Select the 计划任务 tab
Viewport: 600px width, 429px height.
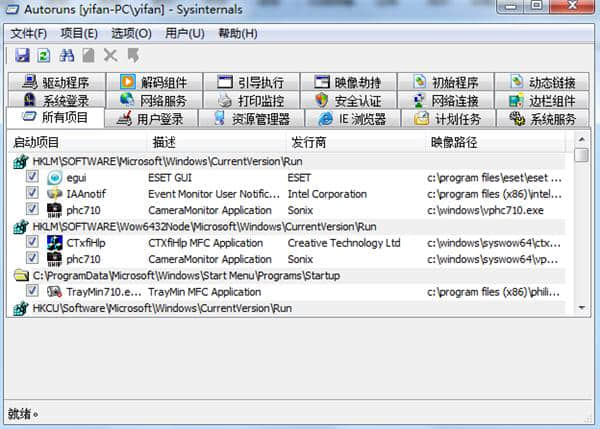[448, 119]
